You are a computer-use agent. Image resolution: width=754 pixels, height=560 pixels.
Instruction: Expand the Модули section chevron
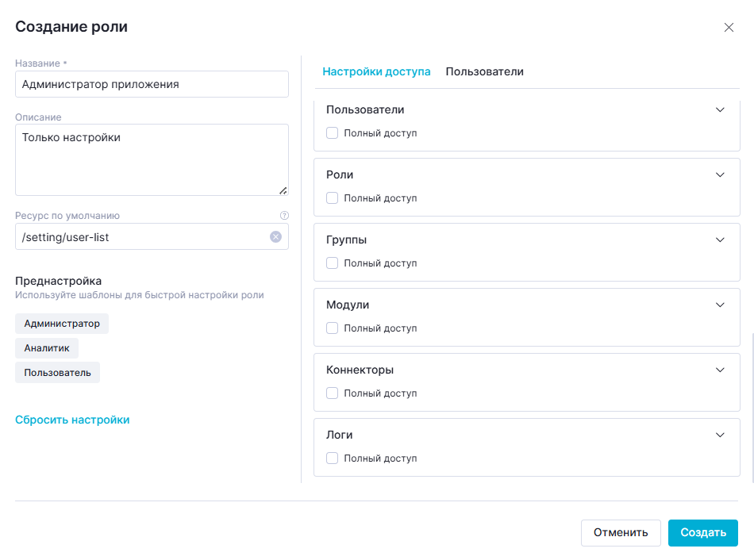click(720, 305)
